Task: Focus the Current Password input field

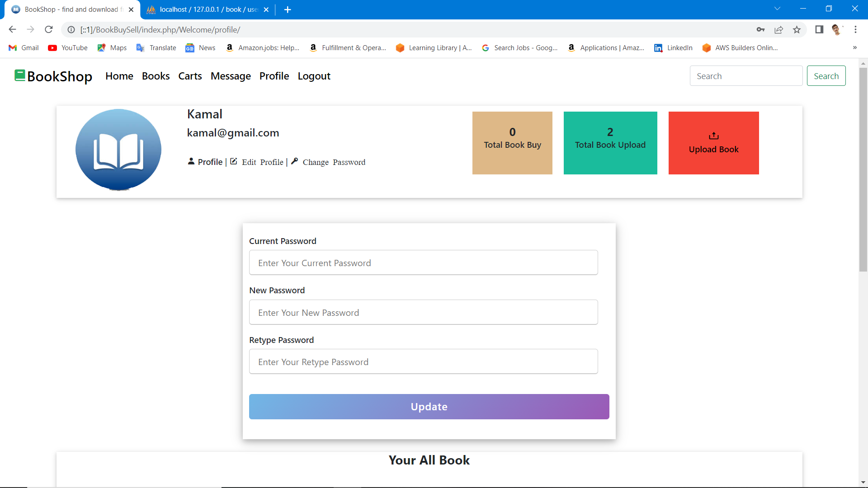Action: tap(423, 263)
